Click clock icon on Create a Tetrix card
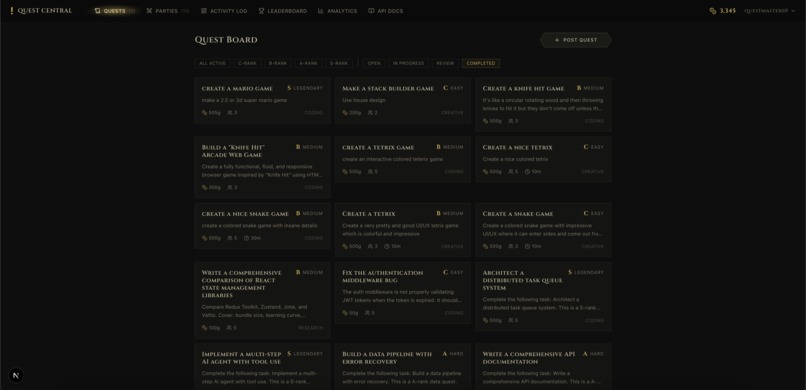Viewport: 806px width, 390px height. click(387, 246)
